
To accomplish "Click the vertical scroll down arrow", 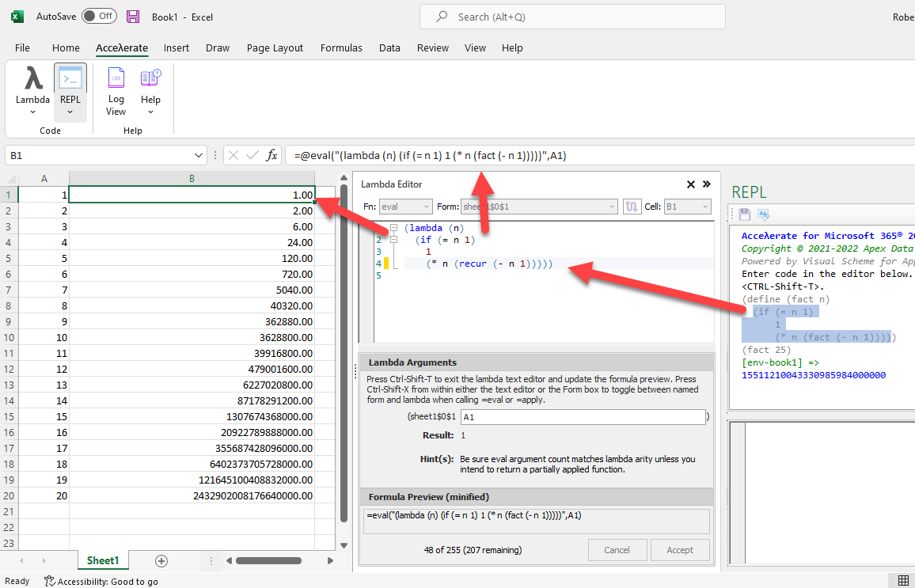I will pyautogui.click(x=344, y=545).
